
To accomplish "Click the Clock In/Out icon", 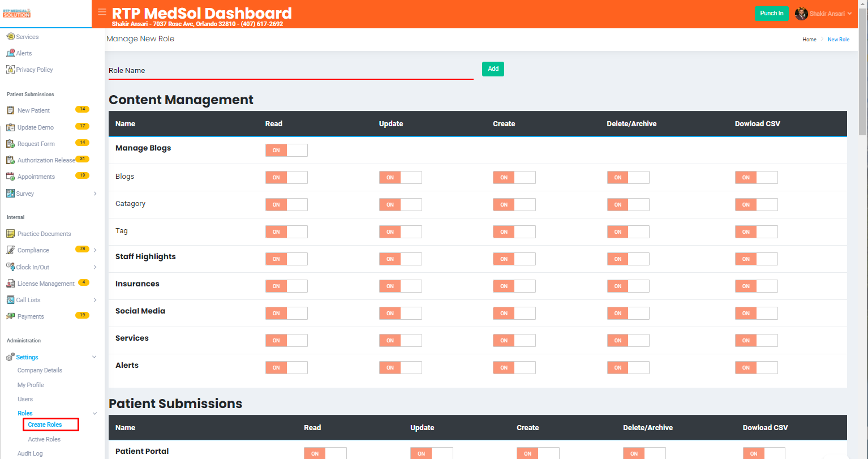I will pos(10,267).
